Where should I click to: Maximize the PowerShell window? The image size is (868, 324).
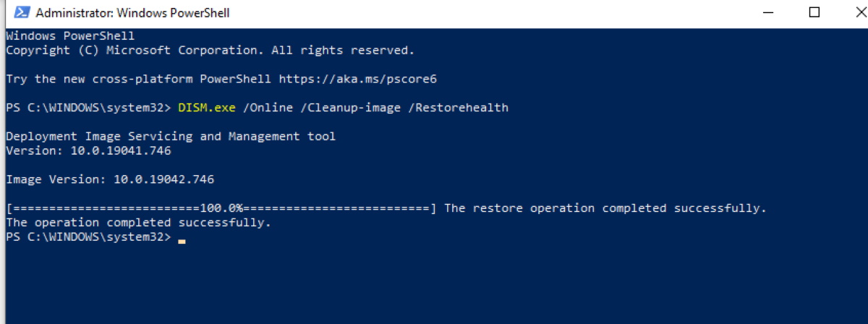tap(814, 13)
